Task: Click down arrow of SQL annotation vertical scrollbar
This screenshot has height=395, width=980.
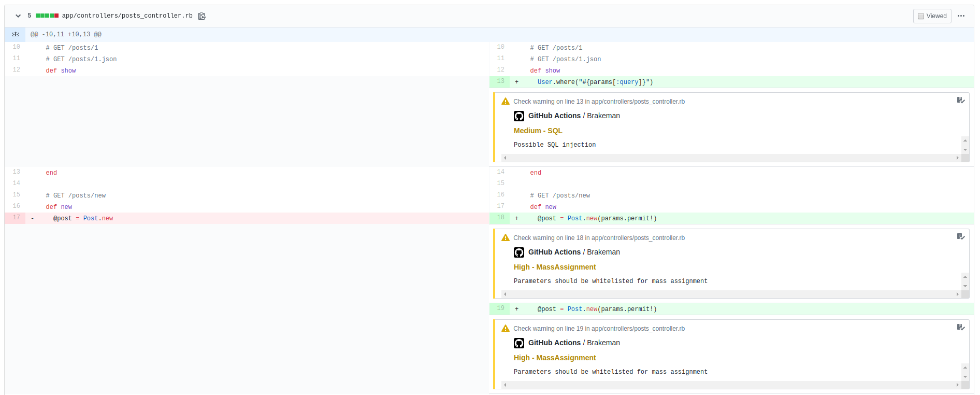Action: tap(965, 150)
